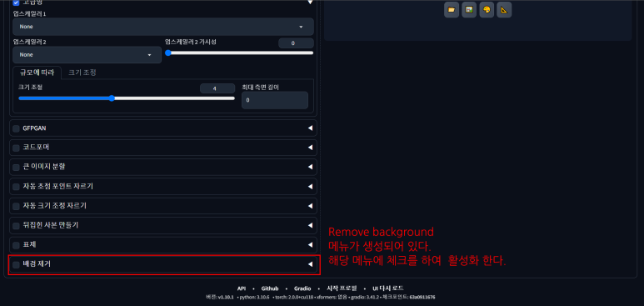Click the GFPGAN row label
The image size is (644, 306).
34,128
